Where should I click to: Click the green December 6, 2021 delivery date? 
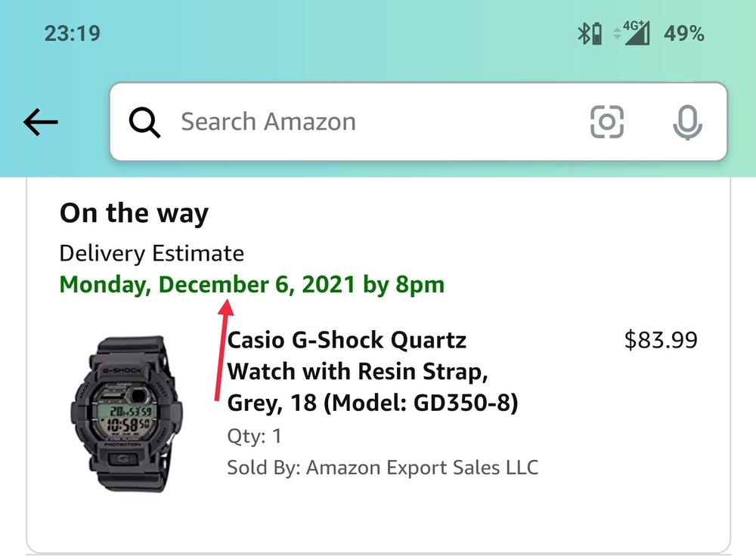point(252,285)
